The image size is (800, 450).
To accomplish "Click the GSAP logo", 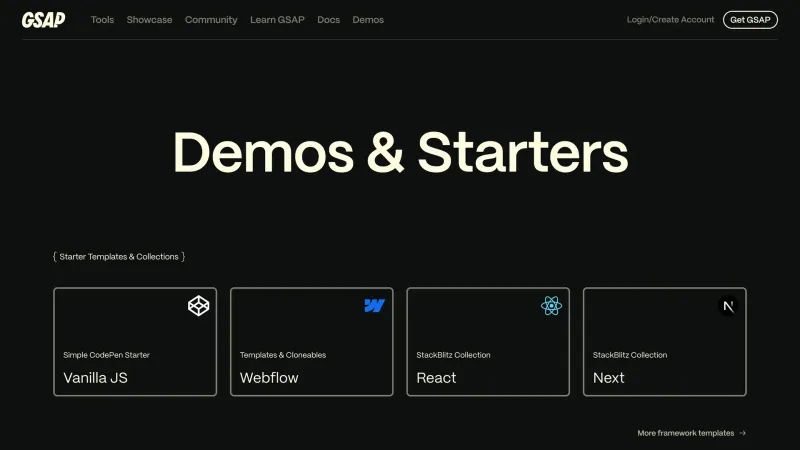I will [43, 20].
